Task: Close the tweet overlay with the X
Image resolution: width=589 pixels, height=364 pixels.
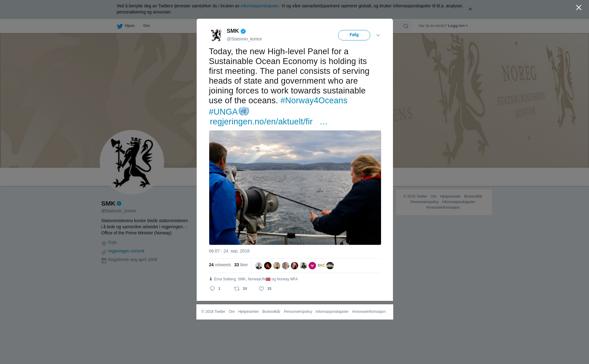Action: [x=579, y=8]
